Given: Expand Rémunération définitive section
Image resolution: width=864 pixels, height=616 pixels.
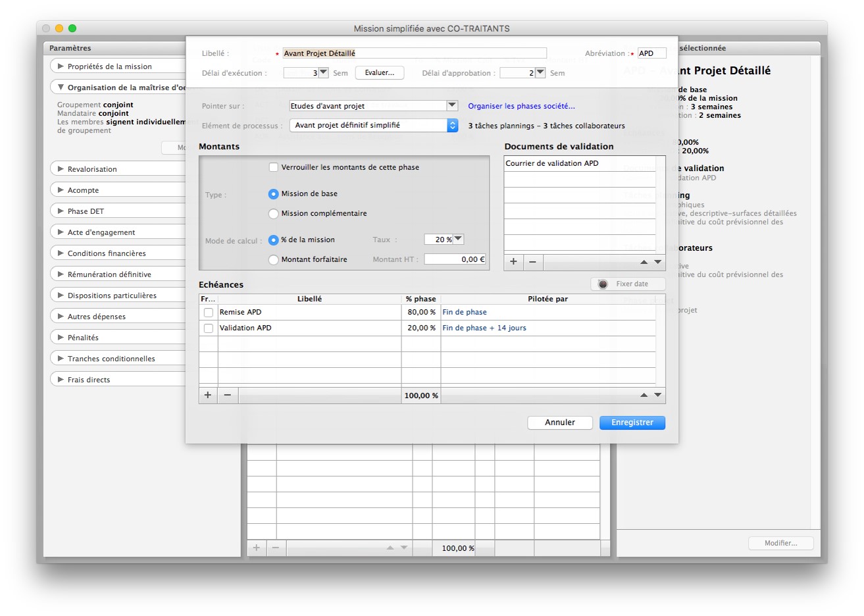Looking at the screenshot, I should [61, 274].
